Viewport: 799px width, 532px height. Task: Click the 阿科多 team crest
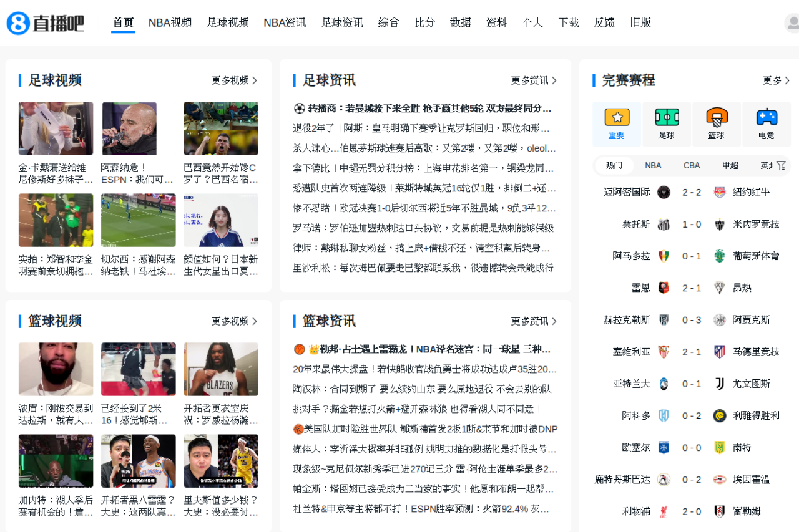[x=664, y=415]
